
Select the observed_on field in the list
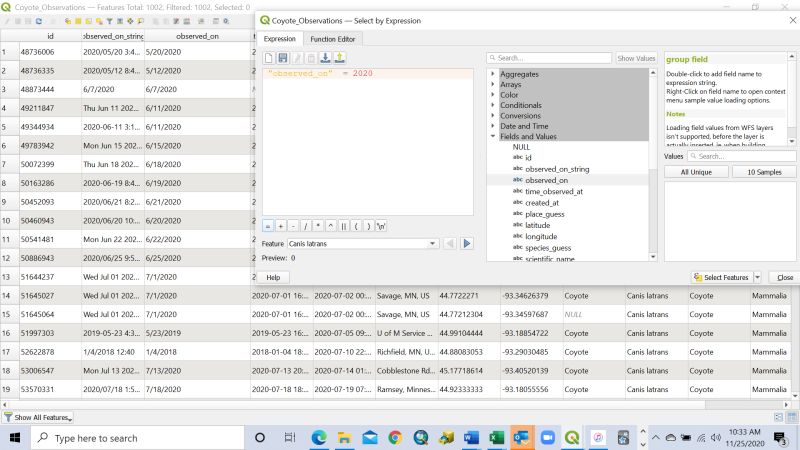(x=546, y=180)
